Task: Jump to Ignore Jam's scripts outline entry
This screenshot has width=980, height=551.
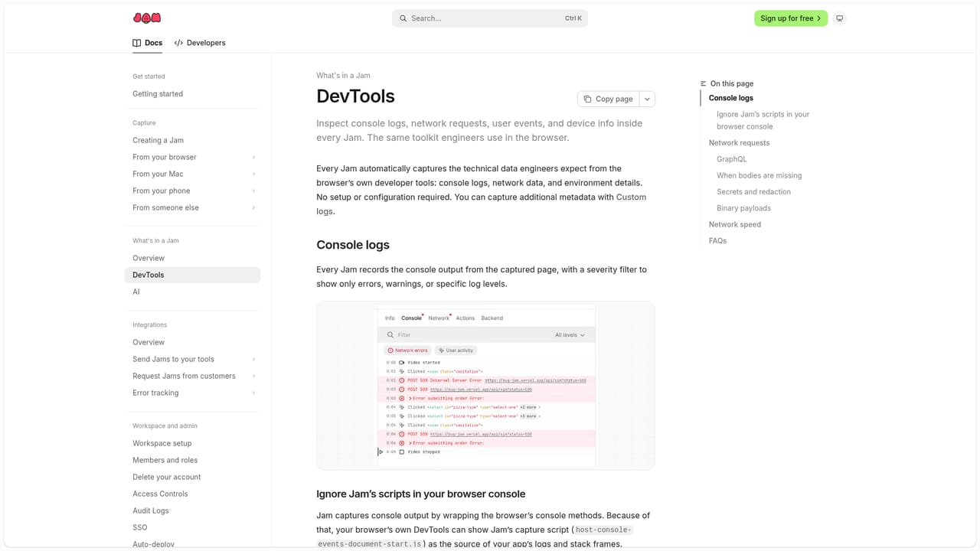Action: click(x=763, y=121)
